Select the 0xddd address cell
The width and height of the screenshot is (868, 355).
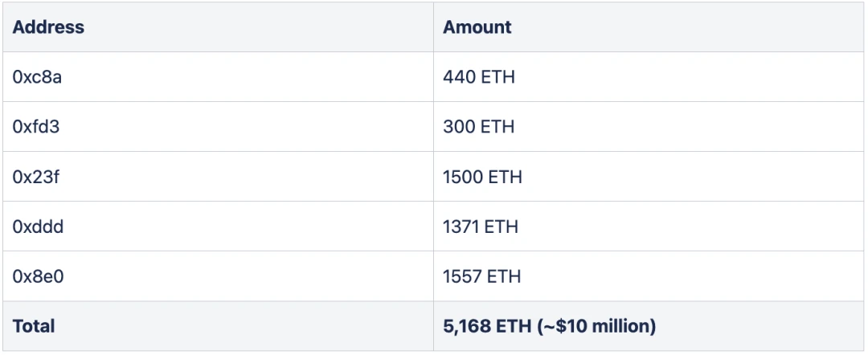[38, 226]
